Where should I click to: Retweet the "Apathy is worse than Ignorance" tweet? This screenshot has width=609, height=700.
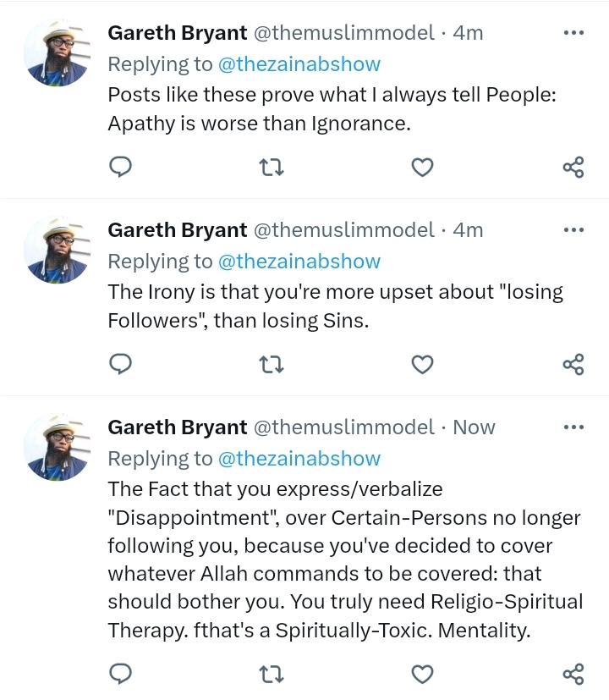point(272,168)
